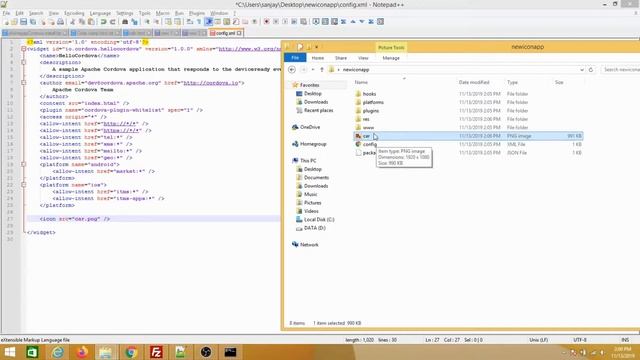Close the config.xml tab with its X
Screen dimensions: 640x360
click(x=239, y=33)
